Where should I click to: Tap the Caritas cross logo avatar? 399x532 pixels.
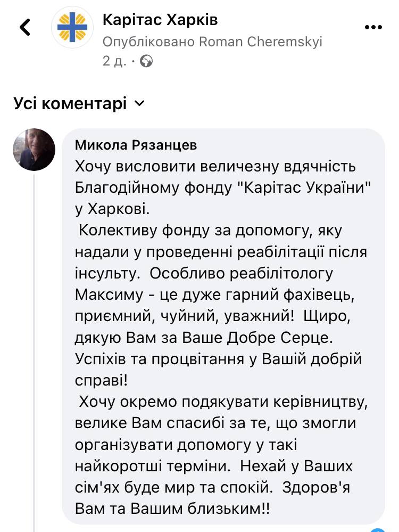(72, 27)
